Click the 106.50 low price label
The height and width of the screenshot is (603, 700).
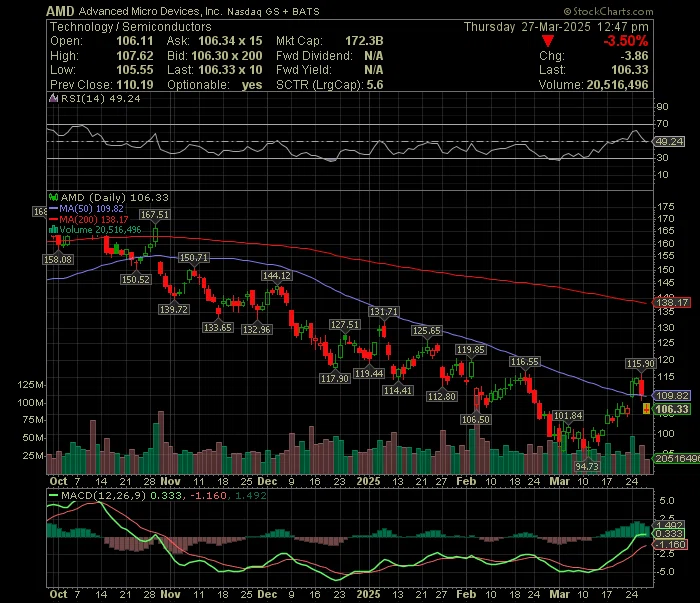476,419
